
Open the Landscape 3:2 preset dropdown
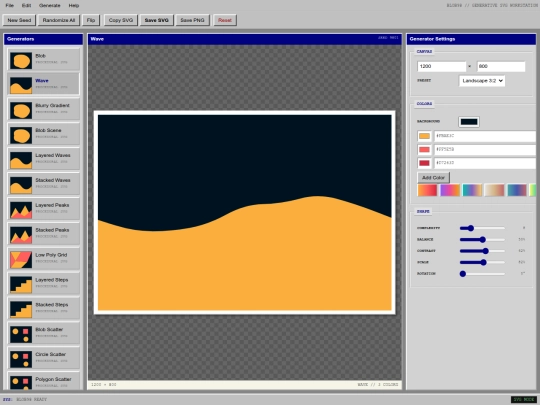click(x=482, y=81)
